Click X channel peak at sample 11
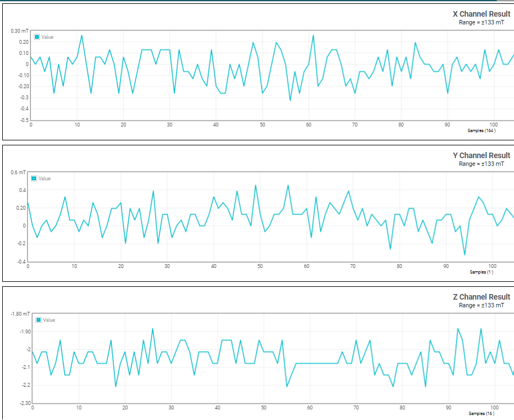The image size is (514, 420). pos(82,36)
